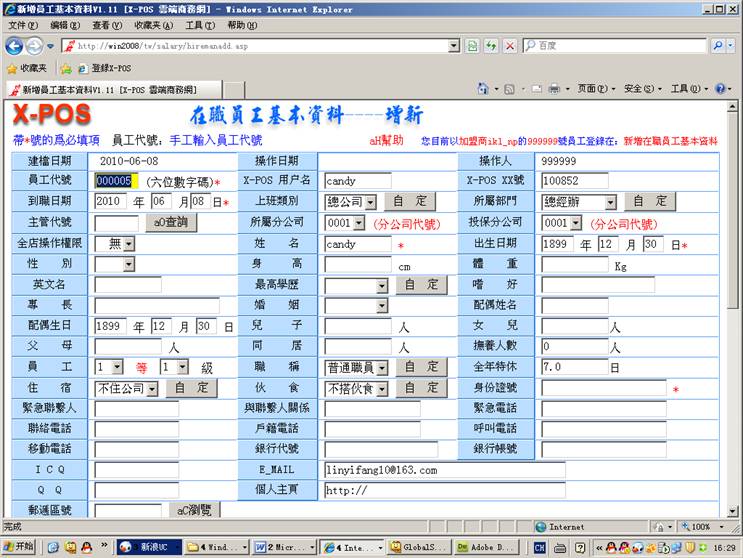Click the browser Back arrow button
The image size is (743, 558).
click(14, 46)
